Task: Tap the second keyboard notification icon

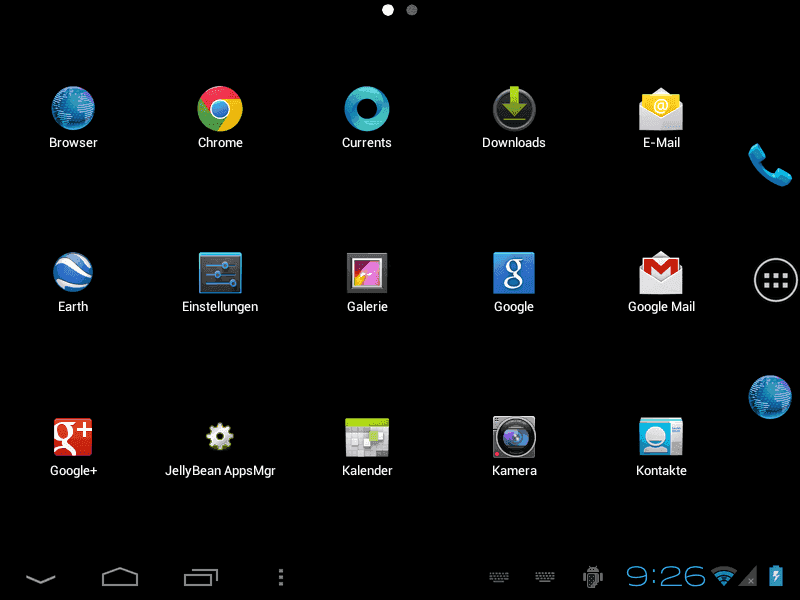Action: tap(545, 577)
